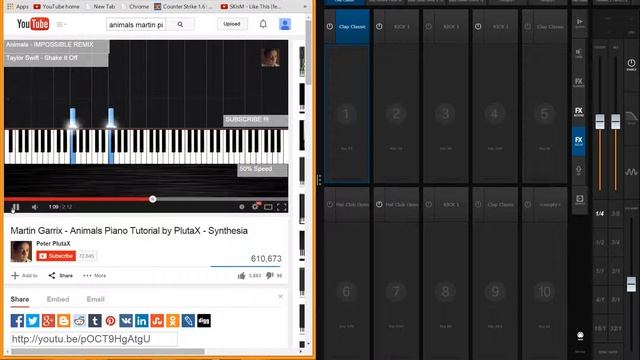Viewport: 640px width, 360px height.
Task: Open the KICK 1 sound selector on pad 2
Action: click(x=402, y=27)
